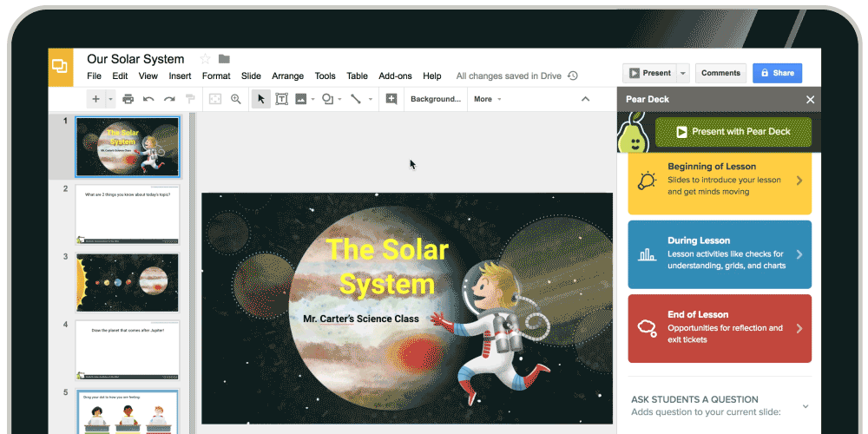This screenshot has width=868, height=434.
Task: Open the Present options dropdown arrow
Action: (x=683, y=73)
